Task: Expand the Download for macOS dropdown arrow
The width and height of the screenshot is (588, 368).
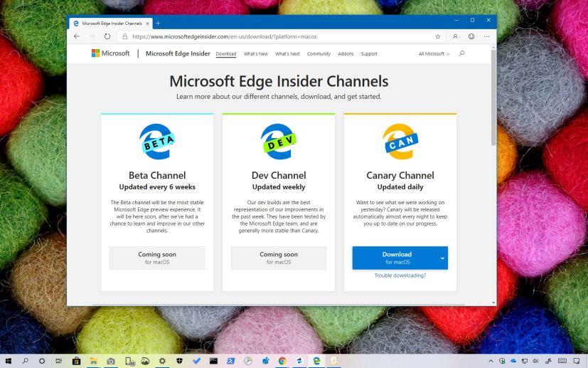Action: (442, 258)
